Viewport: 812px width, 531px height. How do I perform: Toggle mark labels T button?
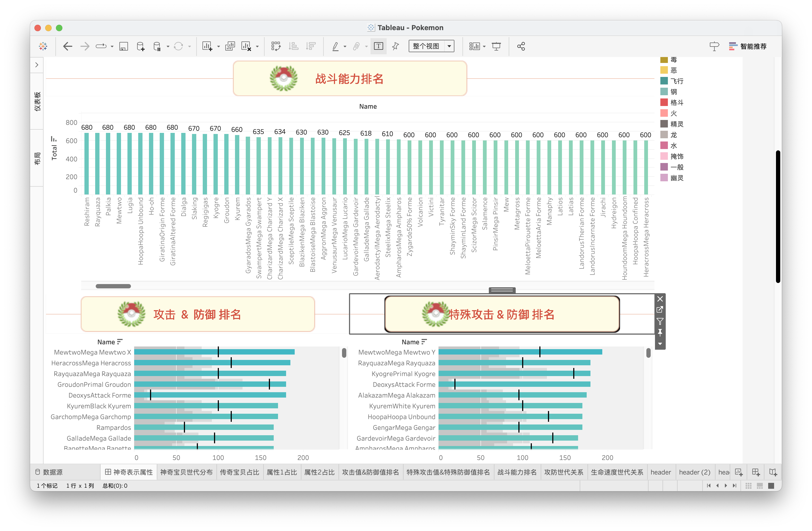click(378, 46)
